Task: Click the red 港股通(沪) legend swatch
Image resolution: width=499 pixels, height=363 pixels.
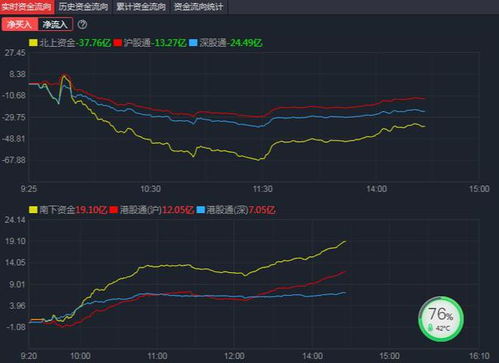Action: point(114,210)
